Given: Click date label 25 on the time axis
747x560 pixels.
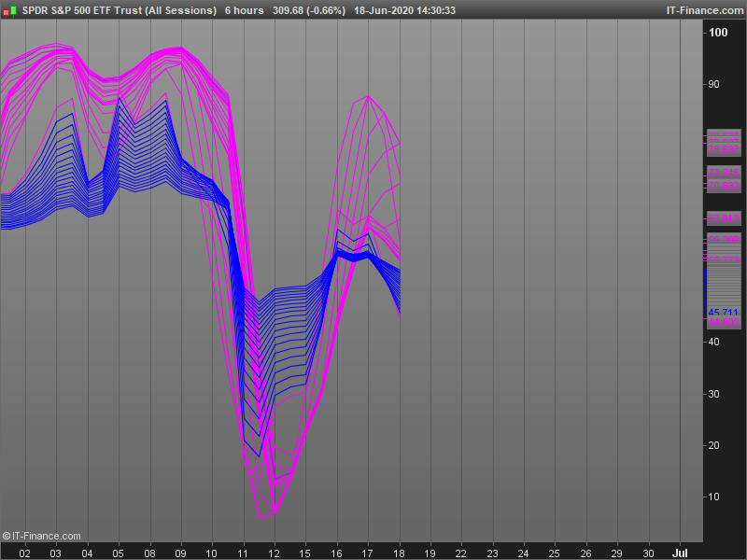Looking at the screenshot, I should click(x=554, y=553).
